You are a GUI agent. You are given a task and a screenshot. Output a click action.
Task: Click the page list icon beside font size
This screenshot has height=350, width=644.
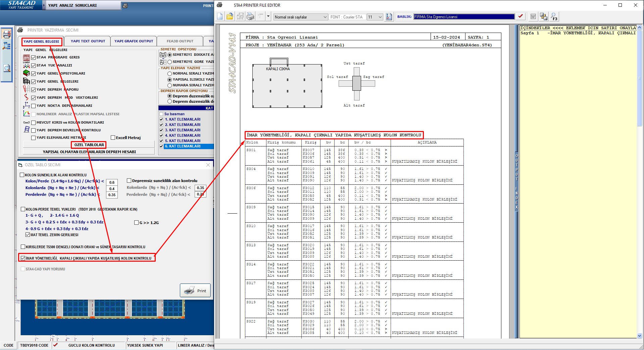tap(389, 16)
